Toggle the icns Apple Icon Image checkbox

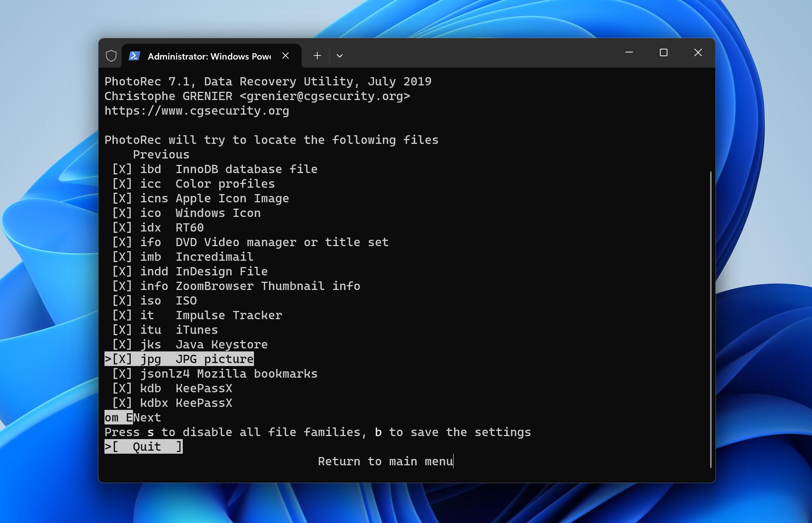122,198
